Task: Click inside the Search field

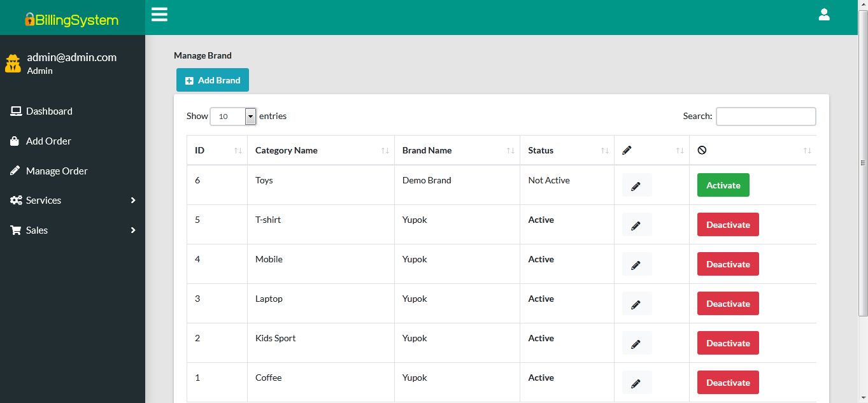Action: coord(765,116)
